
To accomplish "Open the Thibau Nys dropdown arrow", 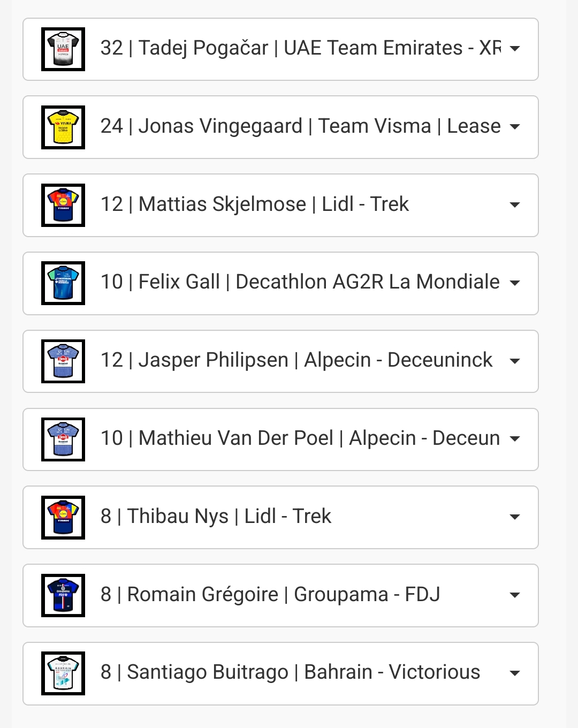I will coord(515,517).
